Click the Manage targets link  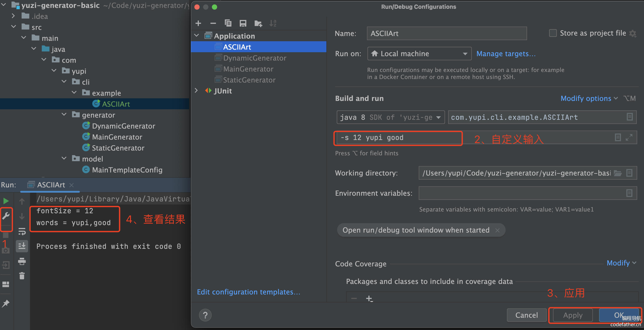tap(506, 54)
